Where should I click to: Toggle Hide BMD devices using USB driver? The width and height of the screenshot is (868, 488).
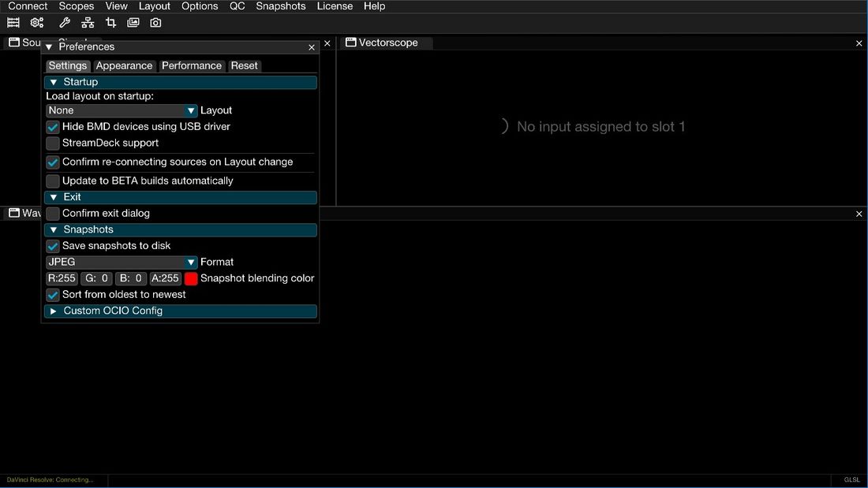[x=53, y=127]
